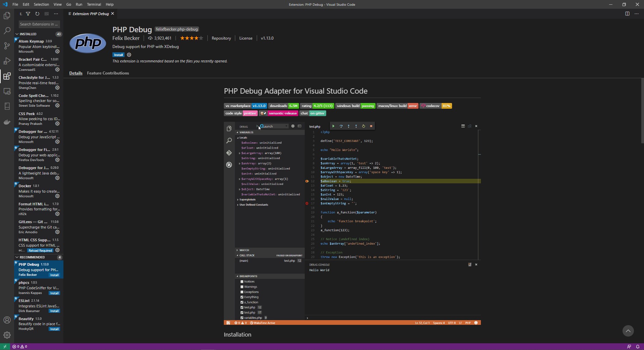The height and width of the screenshot is (350, 644).
Task: Click the Filter Extensions funnel icon
Action: tap(28, 14)
